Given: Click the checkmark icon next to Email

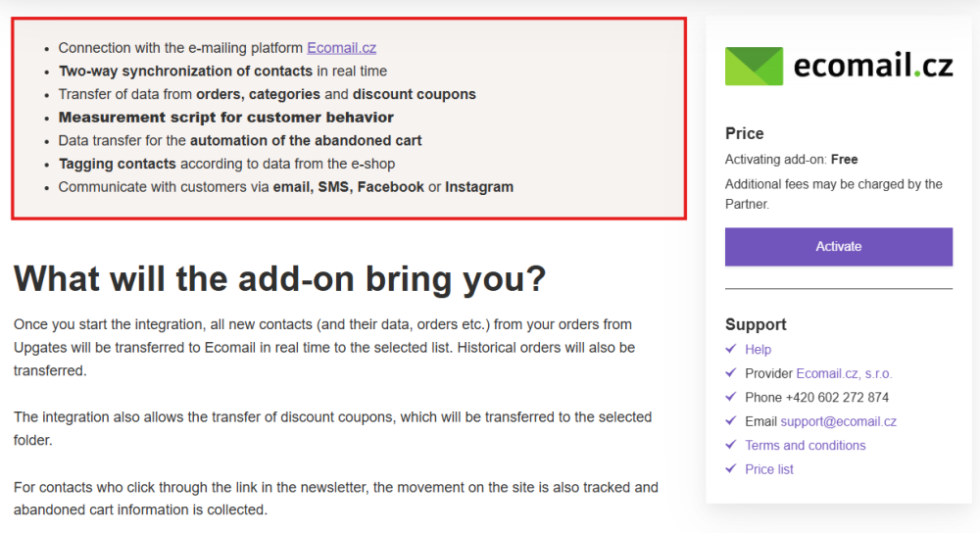Looking at the screenshot, I should tap(730, 421).
